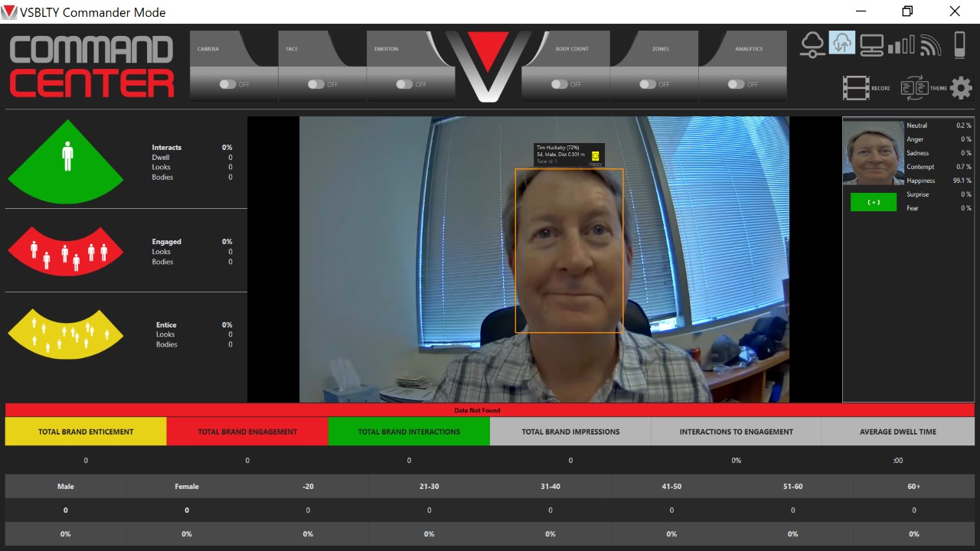
Task: Enable the Emotion switch
Action: click(x=405, y=84)
